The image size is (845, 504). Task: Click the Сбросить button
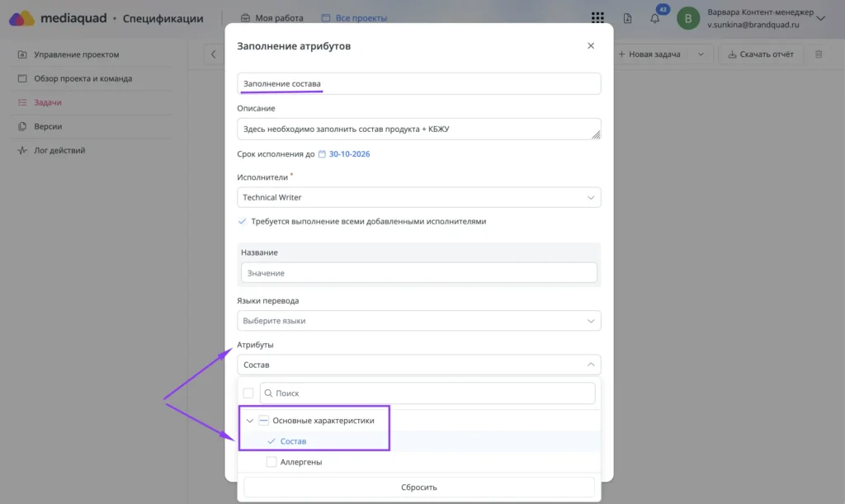click(x=418, y=488)
